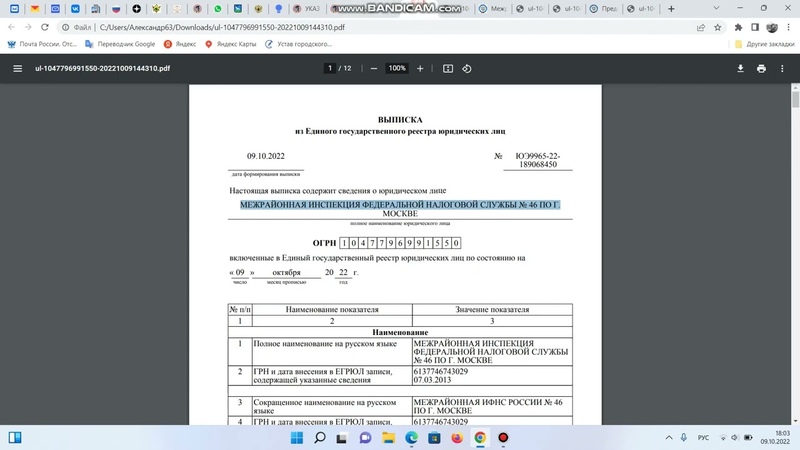Screen dimensions: 800x450
Task: Print the PDF document
Action: point(761,68)
